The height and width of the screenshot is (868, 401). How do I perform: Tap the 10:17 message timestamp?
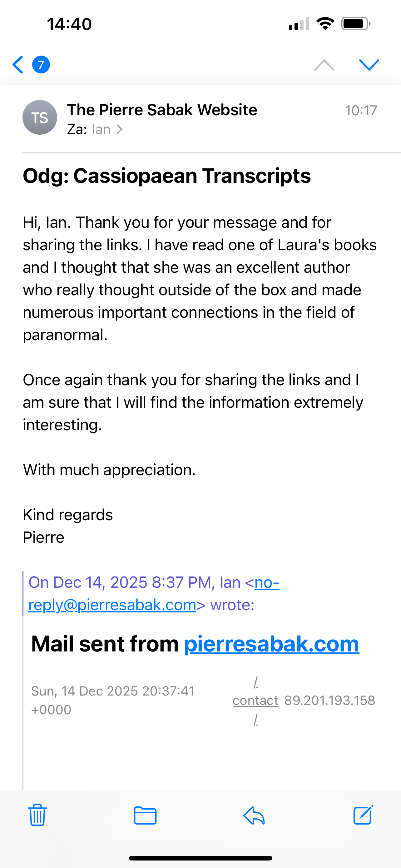[x=361, y=111]
